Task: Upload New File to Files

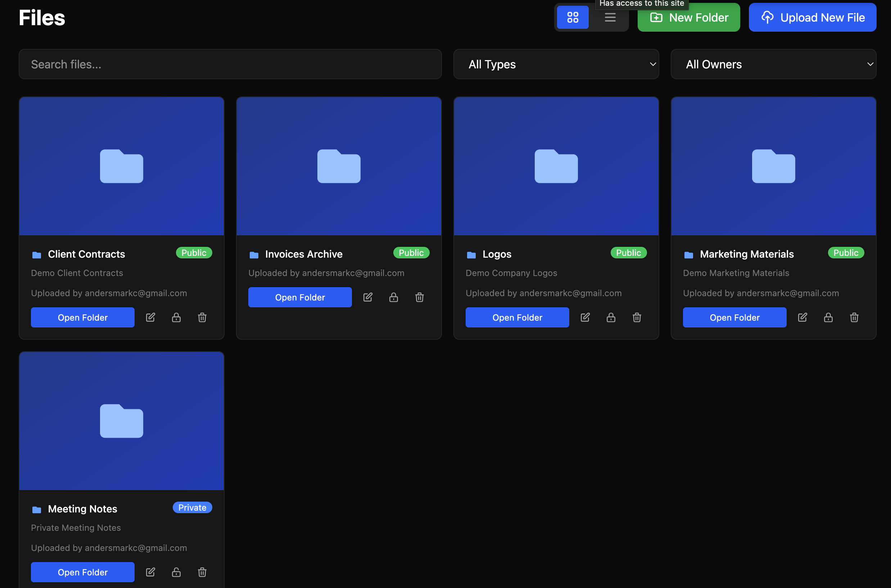Action: (812, 17)
